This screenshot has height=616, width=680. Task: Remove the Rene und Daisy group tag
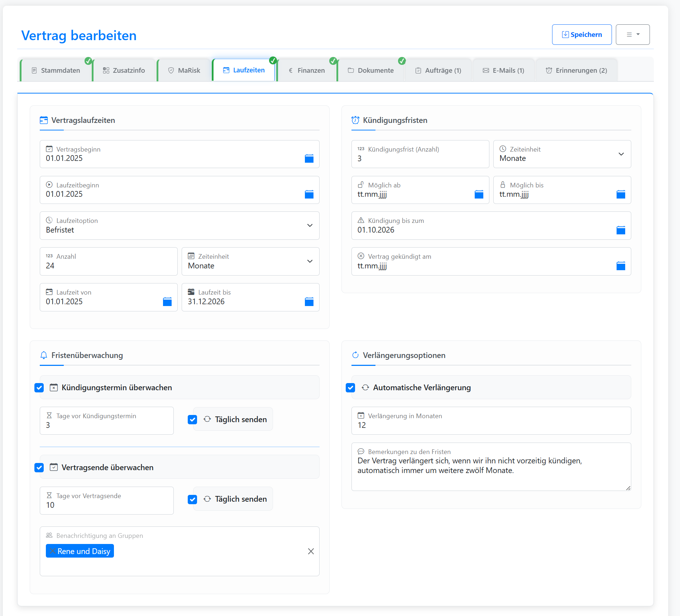[x=53, y=551]
